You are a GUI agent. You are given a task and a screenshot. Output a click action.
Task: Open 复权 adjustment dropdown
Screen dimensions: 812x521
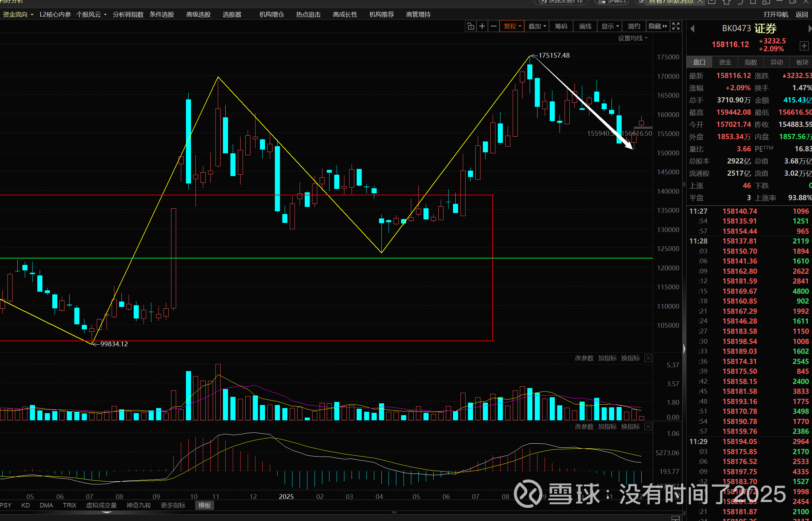512,26
